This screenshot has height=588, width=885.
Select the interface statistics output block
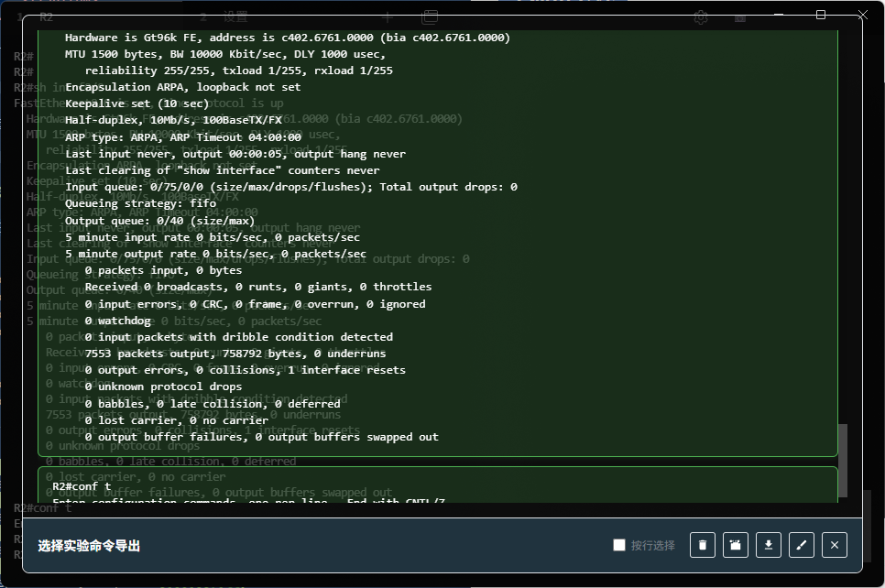pos(438,238)
